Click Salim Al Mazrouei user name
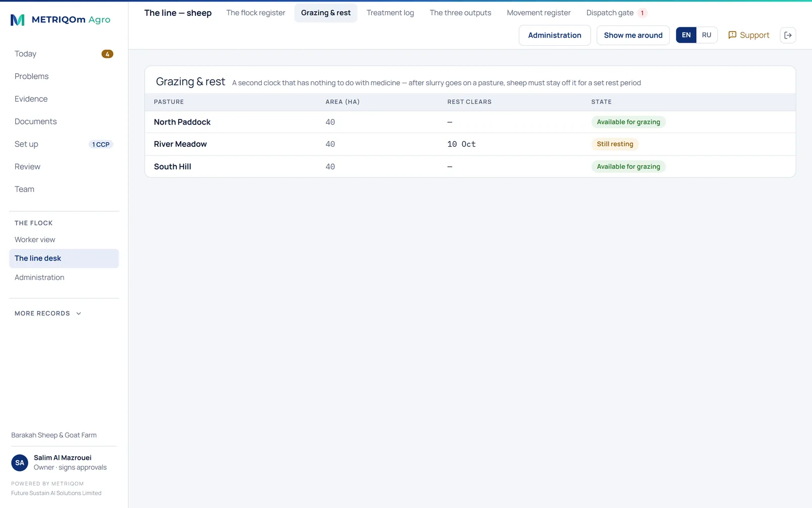 pos(62,458)
